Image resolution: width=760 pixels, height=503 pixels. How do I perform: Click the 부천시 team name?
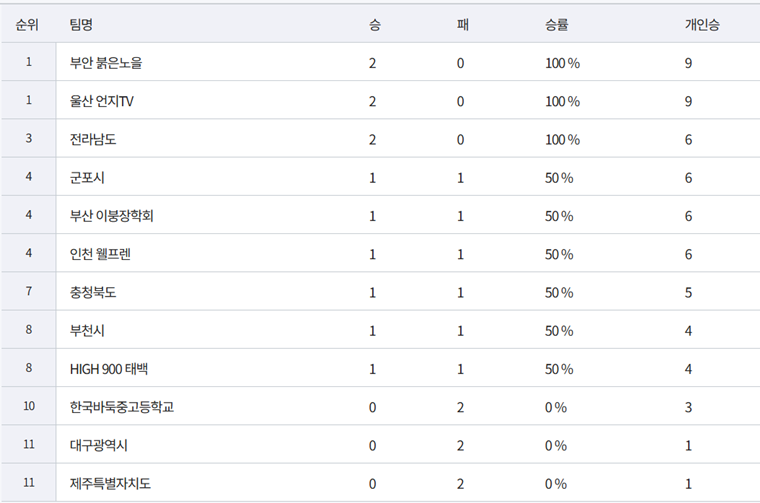pos(87,331)
